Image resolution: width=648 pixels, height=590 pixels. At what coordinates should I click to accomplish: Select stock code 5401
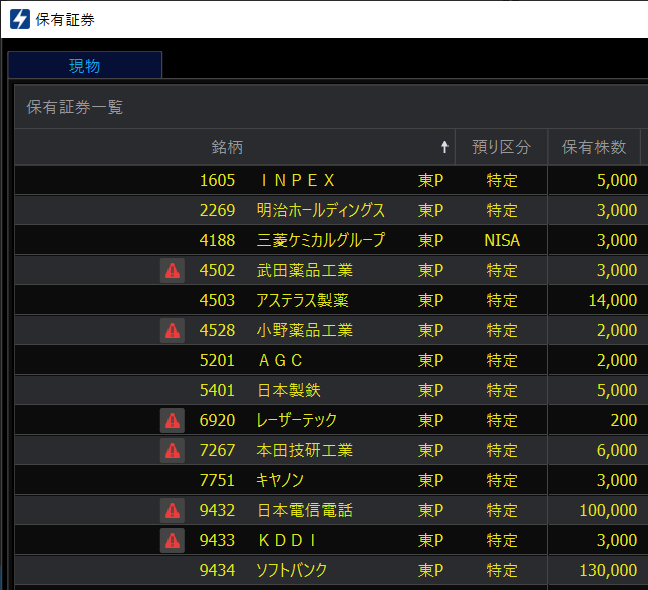(217, 390)
